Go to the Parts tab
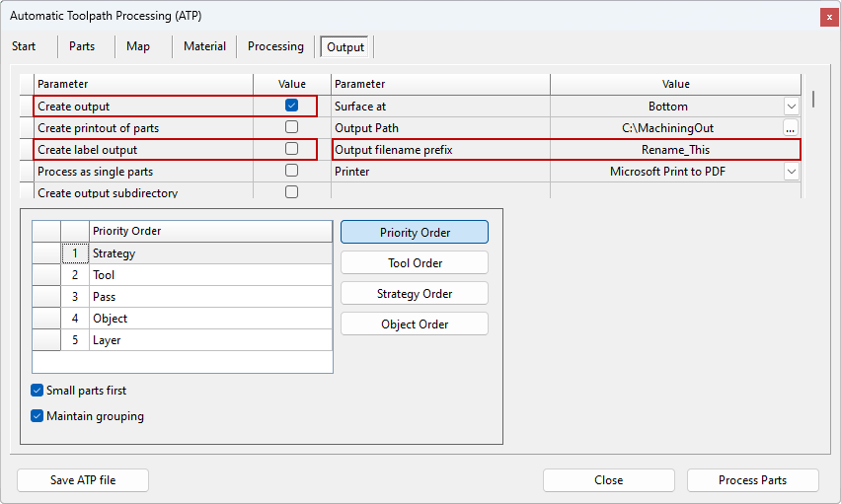The image size is (841, 504). 82,46
